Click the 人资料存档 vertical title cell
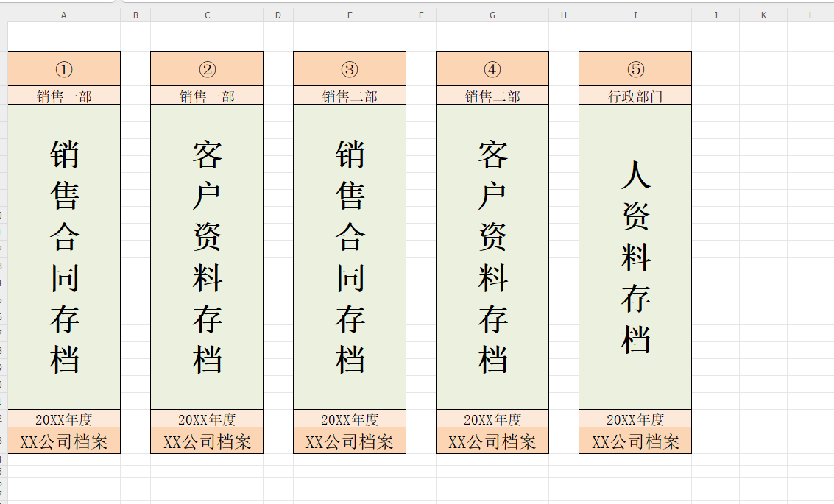 [x=635, y=257]
